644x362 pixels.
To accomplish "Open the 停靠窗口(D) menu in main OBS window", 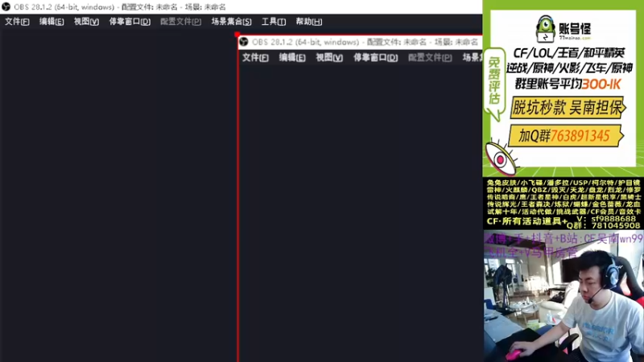I will click(x=130, y=22).
